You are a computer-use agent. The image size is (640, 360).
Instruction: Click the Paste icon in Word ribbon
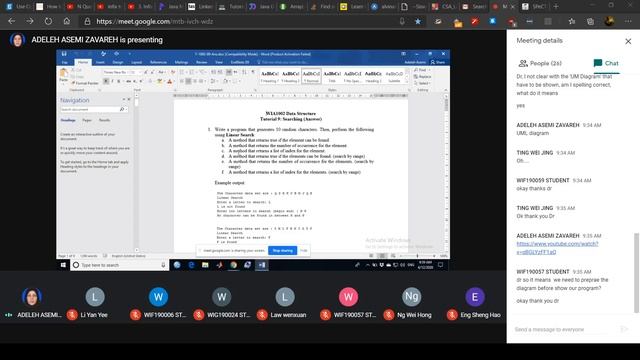point(64,74)
